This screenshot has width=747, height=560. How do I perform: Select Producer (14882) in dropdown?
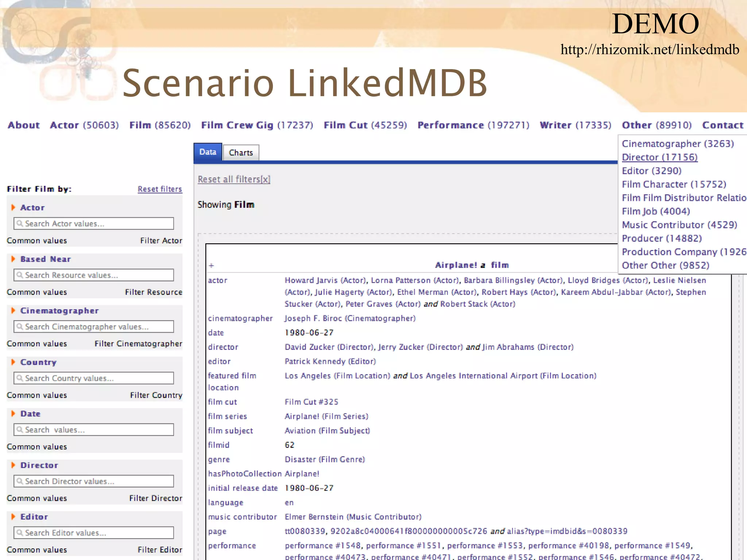click(x=662, y=238)
